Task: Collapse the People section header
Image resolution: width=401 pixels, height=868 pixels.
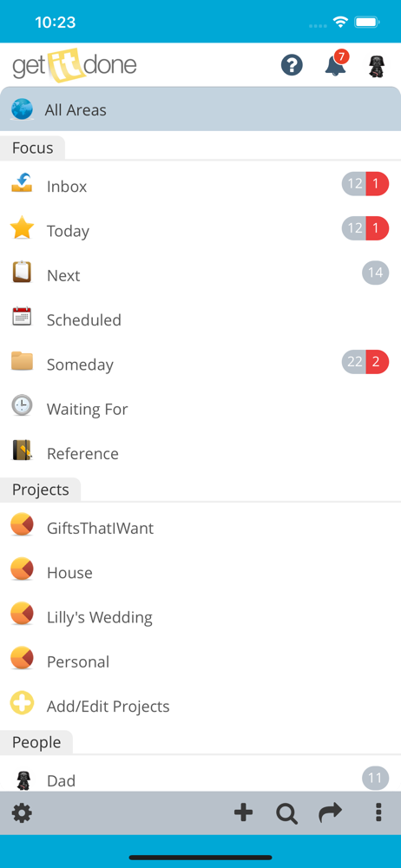Action: tap(36, 742)
